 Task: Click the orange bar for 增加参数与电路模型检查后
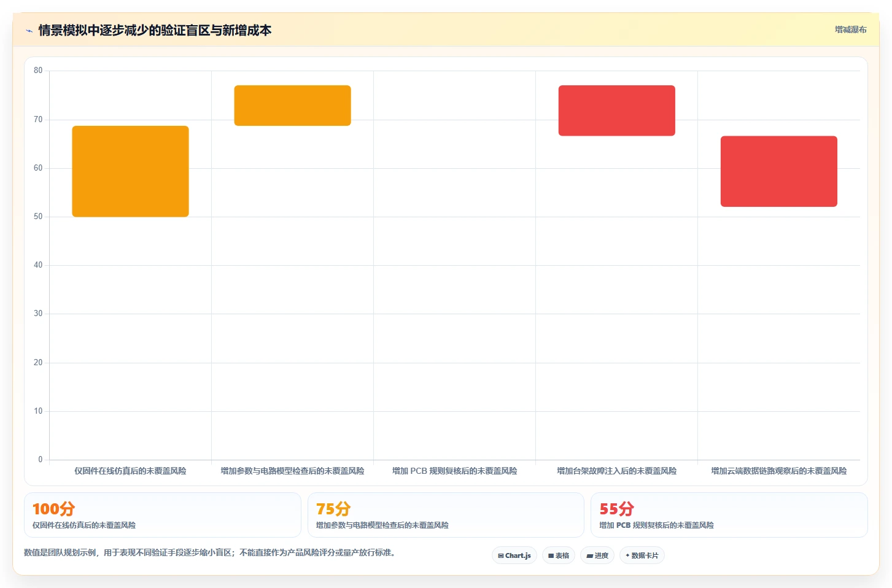[292, 106]
